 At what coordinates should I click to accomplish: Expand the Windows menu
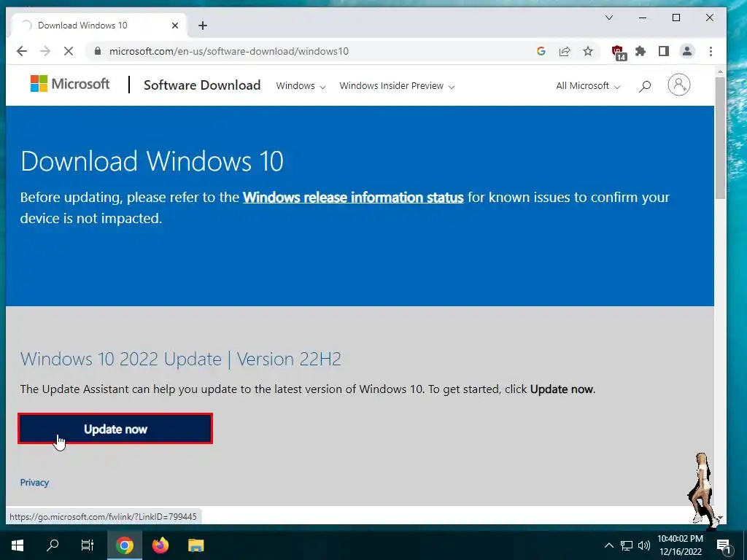pyautogui.click(x=301, y=86)
